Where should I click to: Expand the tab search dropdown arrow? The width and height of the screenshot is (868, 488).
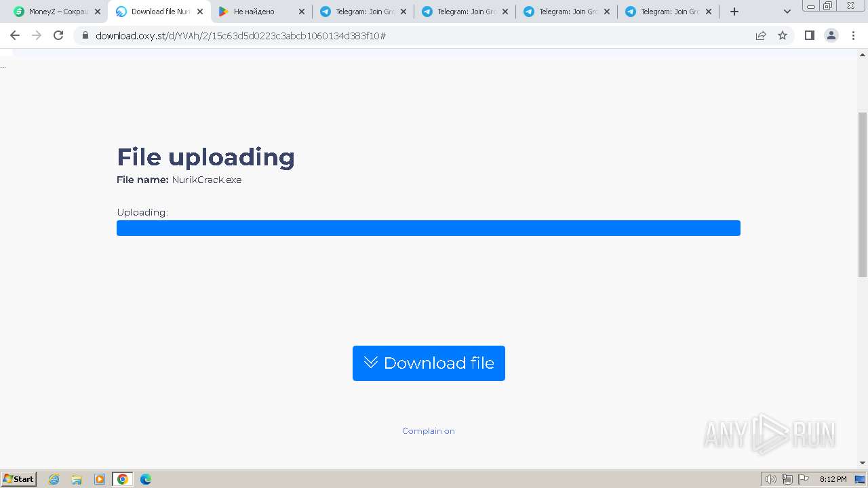787,12
